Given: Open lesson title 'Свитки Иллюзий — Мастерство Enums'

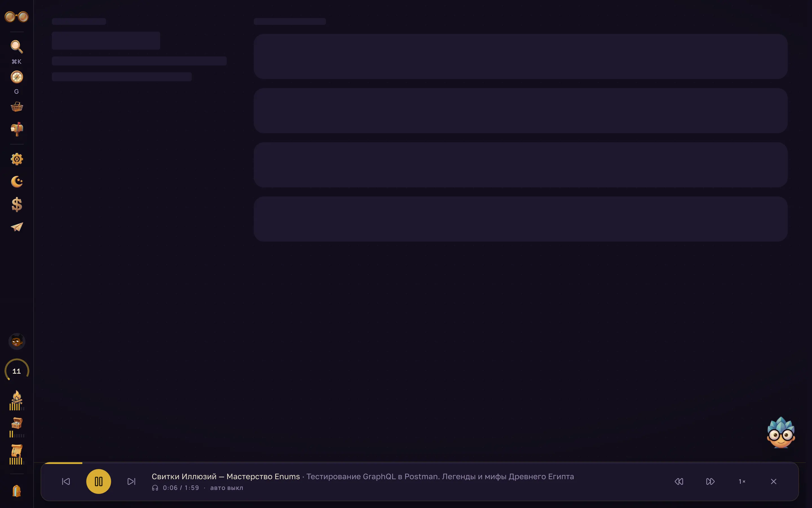Looking at the screenshot, I should click(226, 476).
